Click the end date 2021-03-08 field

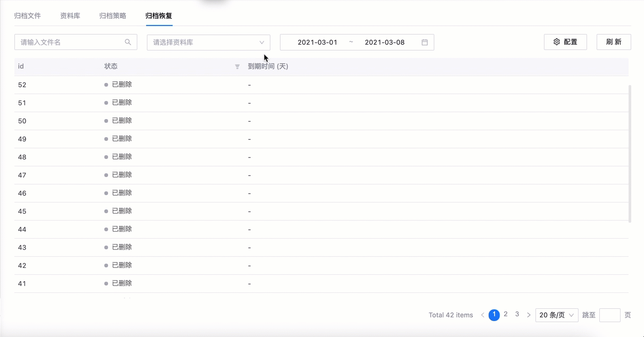pyautogui.click(x=384, y=43)
